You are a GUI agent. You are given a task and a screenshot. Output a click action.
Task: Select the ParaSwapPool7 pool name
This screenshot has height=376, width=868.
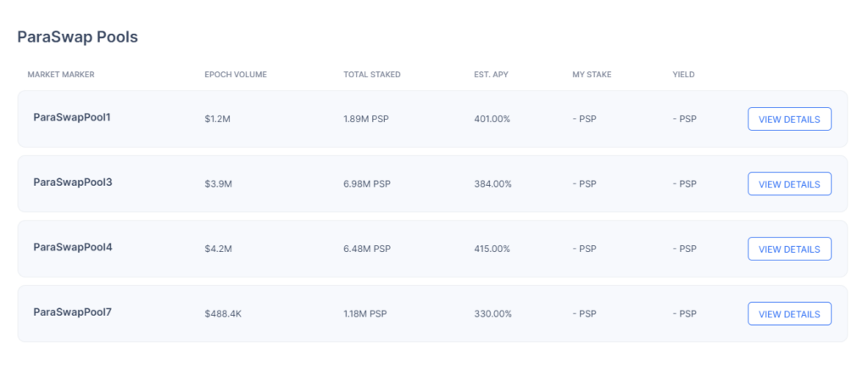73,311
